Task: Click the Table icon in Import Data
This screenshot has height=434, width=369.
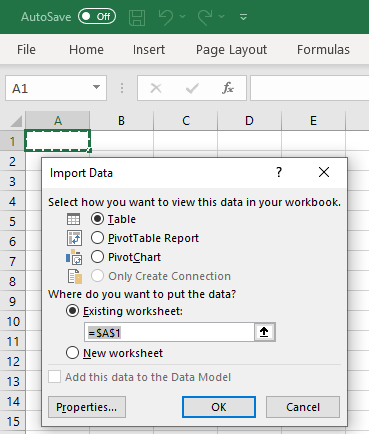Action: tap(73, 219)
